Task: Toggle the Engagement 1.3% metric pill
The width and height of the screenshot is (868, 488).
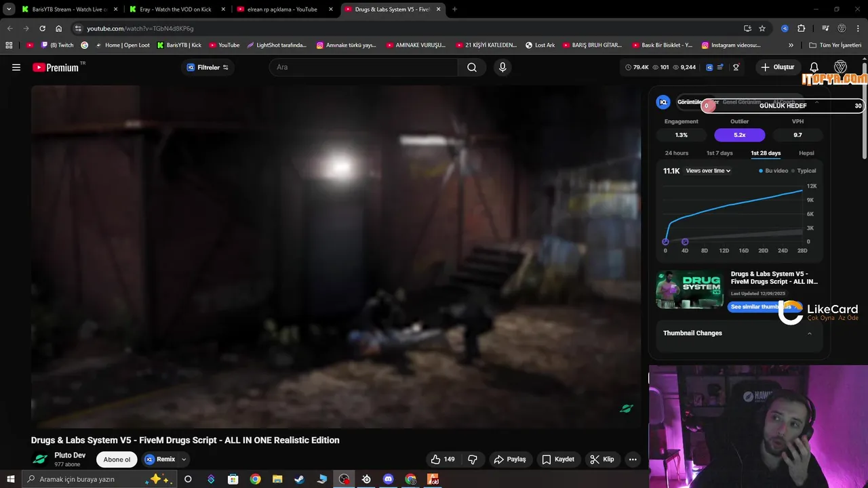Action: coord(681,135)
